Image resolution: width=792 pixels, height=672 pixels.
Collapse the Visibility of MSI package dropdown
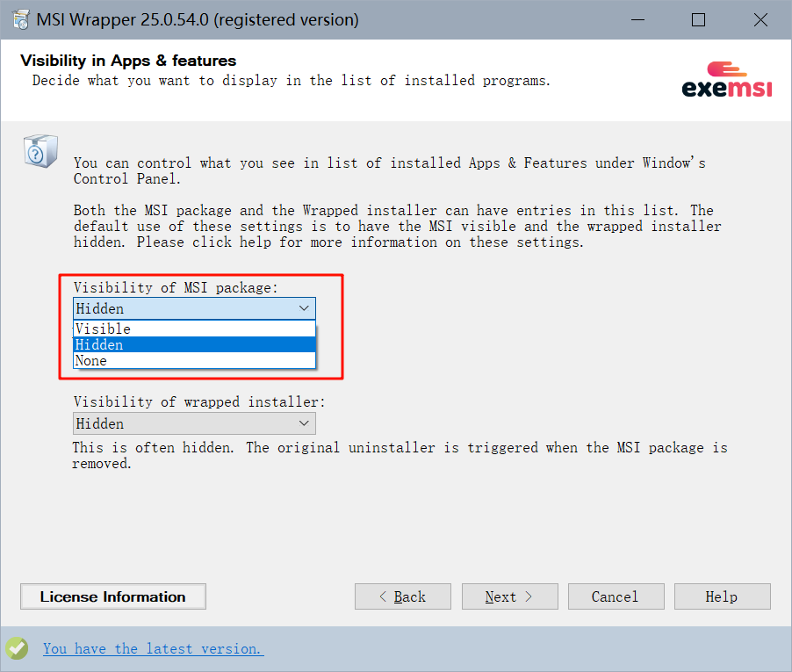point(304,308)
